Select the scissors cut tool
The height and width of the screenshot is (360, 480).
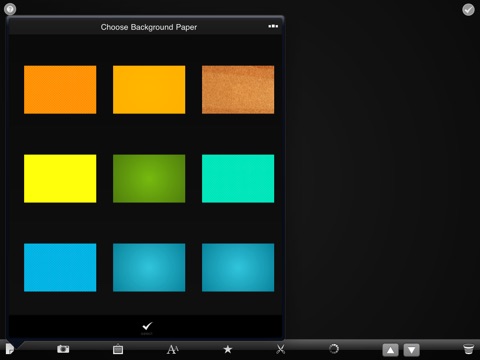(x=281, y=349)
